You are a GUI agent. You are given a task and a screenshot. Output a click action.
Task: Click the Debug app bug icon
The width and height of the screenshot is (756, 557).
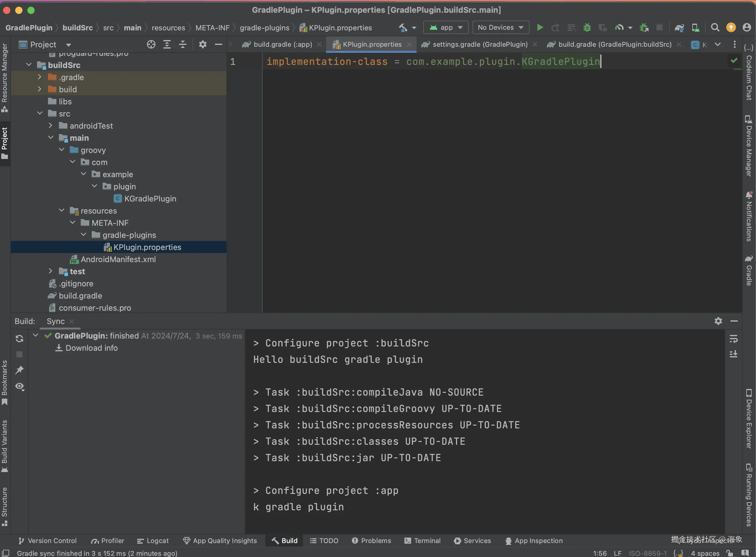[587, 28]
